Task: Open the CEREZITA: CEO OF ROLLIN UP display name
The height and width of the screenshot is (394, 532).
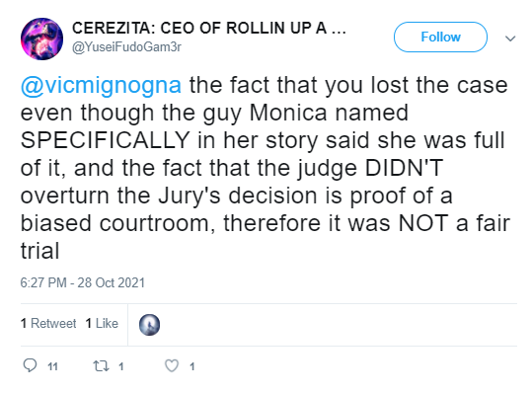Action: tap(209, 29)
